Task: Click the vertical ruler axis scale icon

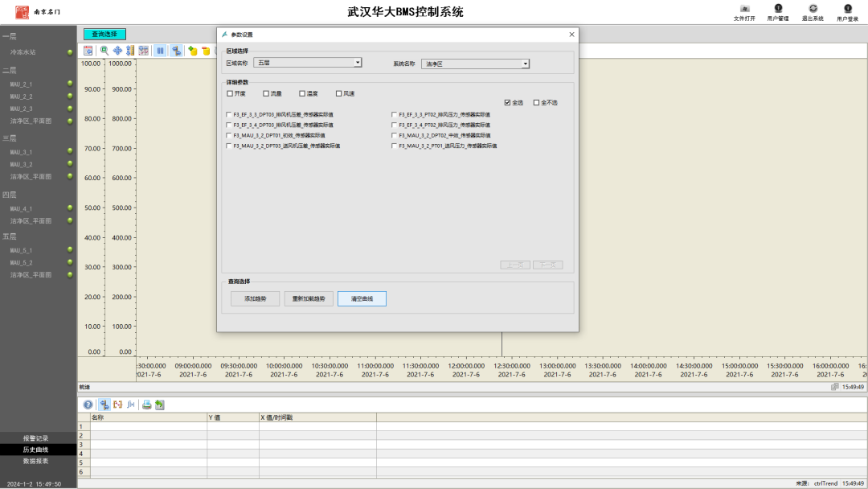Action: (130, 51)
